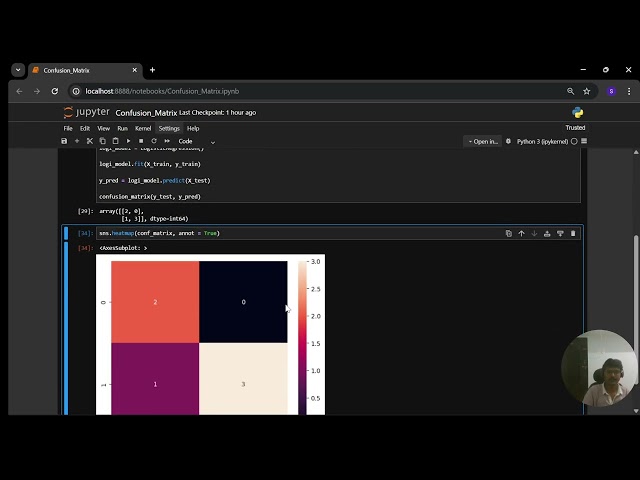This screenshot has height=480, width=640.
Task: Go back in browser history
Action: coord(19,91)
